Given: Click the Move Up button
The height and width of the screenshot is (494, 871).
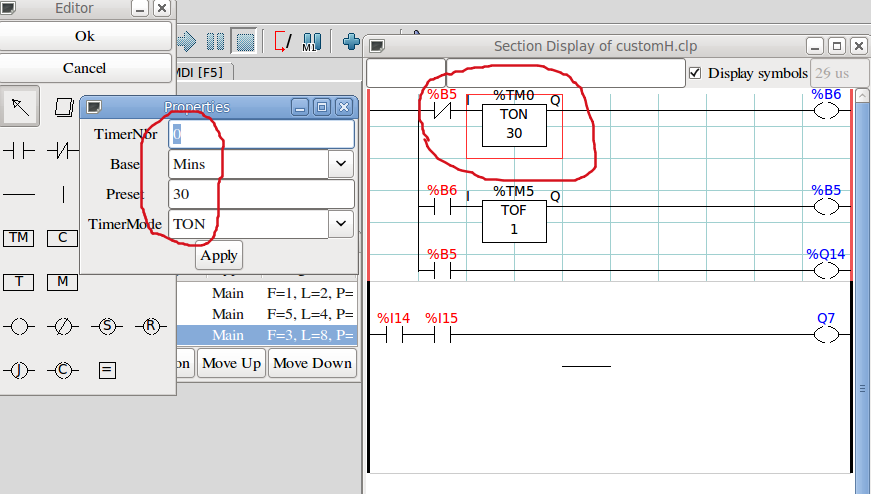Looking at the screenshot, I should (x=232, y=363).
